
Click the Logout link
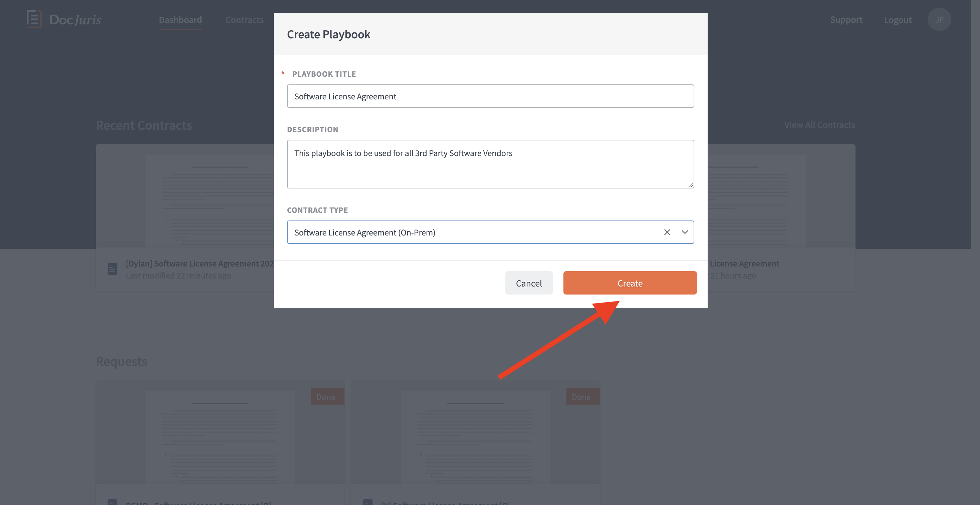coord(898,20)
